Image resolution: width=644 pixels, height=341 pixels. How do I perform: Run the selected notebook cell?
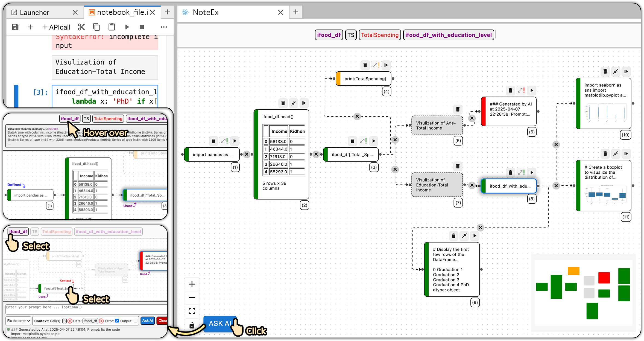tap(127, 27)
